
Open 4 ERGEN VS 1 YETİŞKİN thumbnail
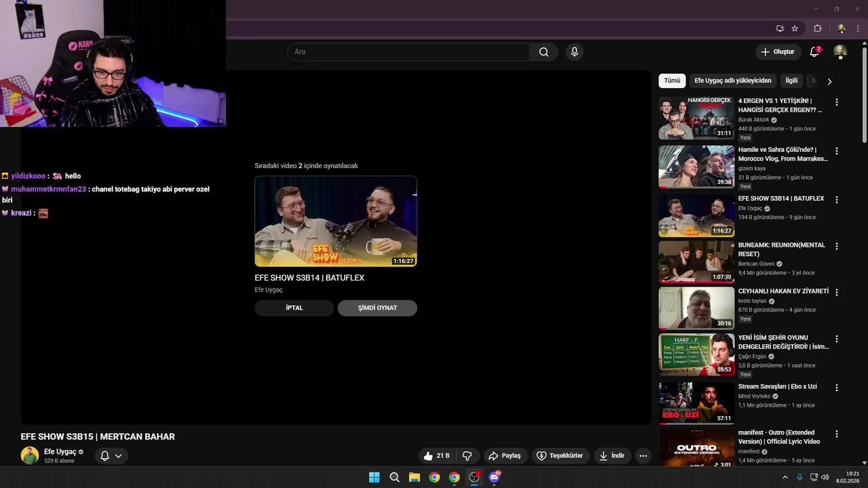(x=696, y=118)
